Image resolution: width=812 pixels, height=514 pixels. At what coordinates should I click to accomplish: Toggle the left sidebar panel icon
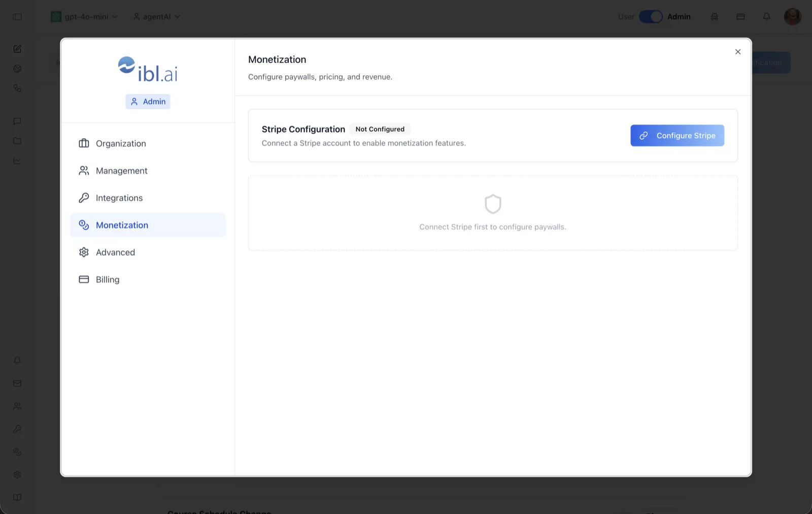coord(17,17)
